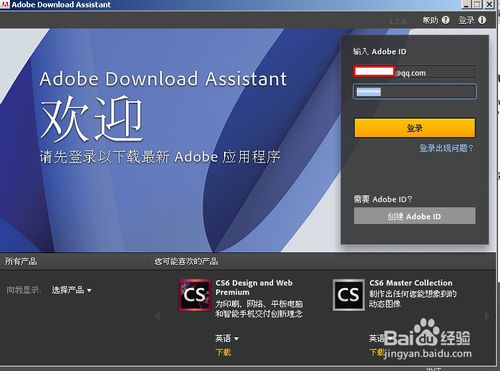Minimize the Adobe Download Assistant window
The image size is (500, 371).
click(x=466, y=4)
